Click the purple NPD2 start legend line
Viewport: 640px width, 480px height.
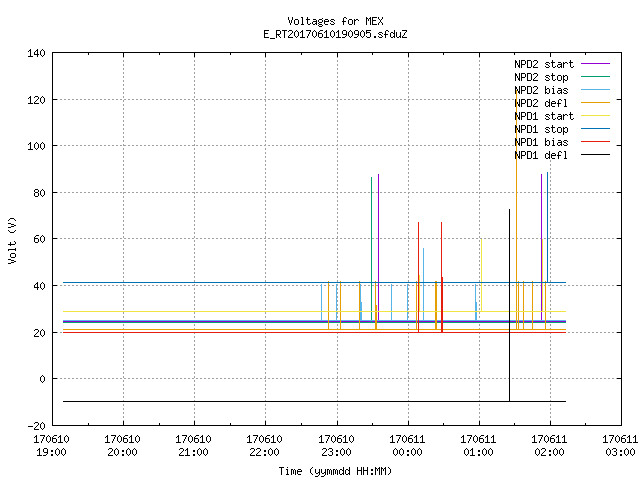point(595,64)
